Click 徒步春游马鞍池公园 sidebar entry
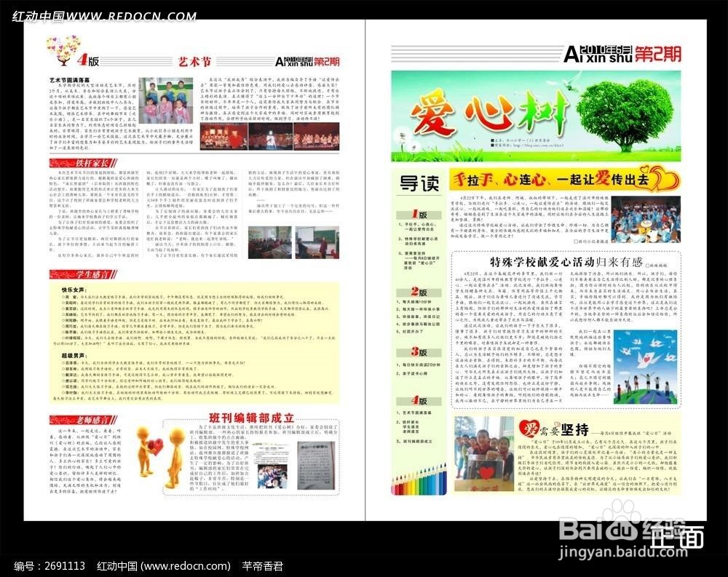Screen dimensions: 728x577 (419, 324)
